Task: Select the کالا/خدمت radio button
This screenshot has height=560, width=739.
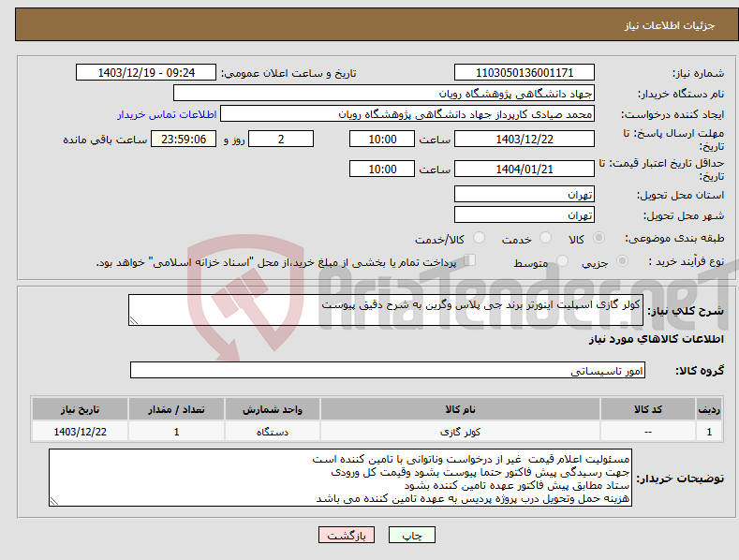Action: coord(479,238)
